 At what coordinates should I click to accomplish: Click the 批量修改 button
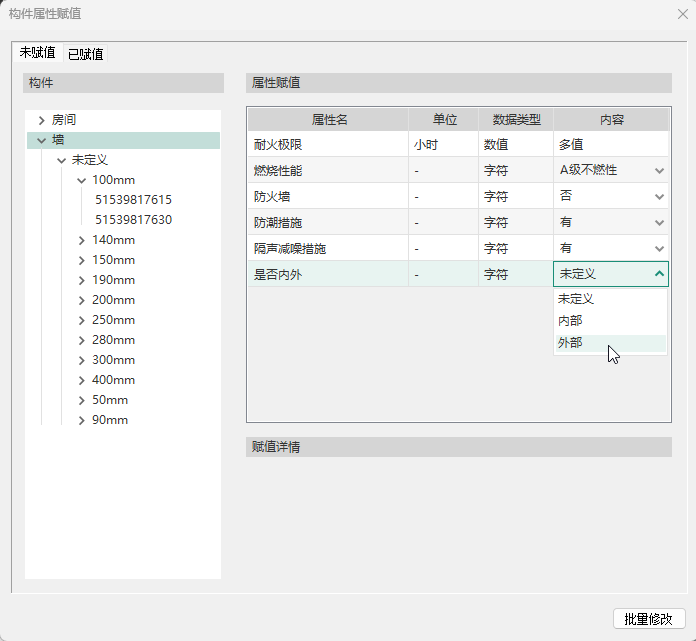pyautogui.click(x=649, y=619)
